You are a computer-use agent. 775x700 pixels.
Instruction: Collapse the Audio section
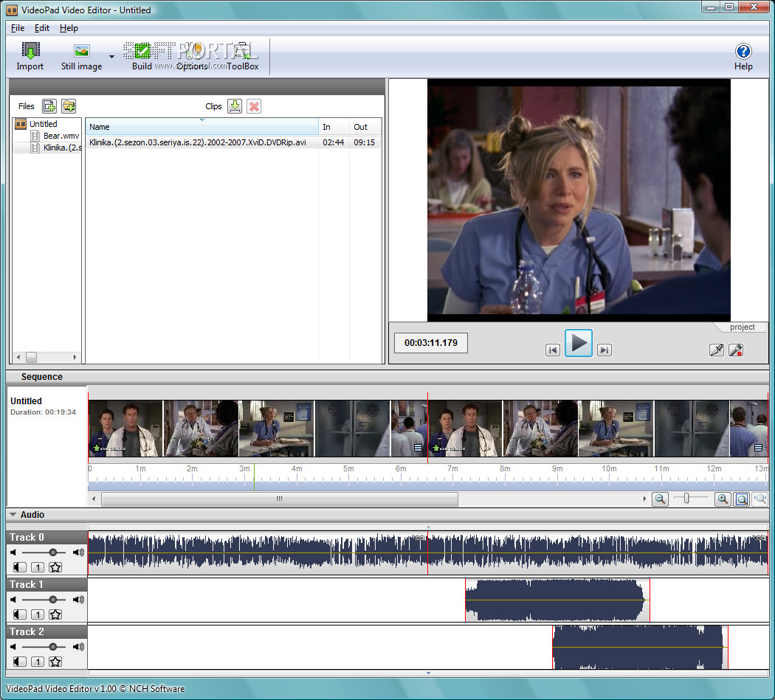click(13, 515)
